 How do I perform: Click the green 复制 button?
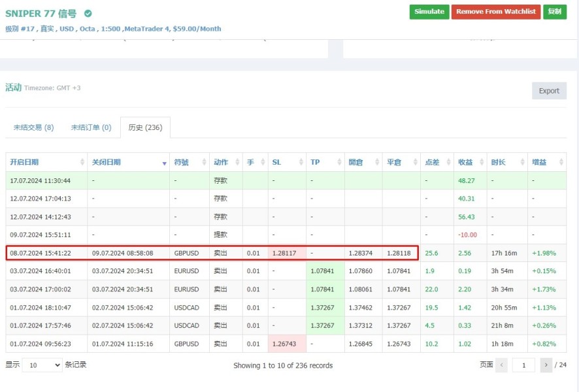(x=554, y=12)
